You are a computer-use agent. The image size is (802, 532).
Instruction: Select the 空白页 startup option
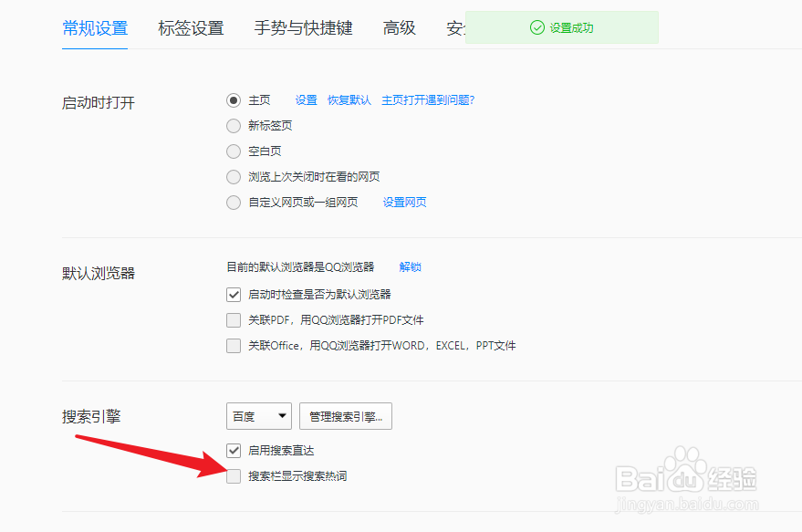234,151
